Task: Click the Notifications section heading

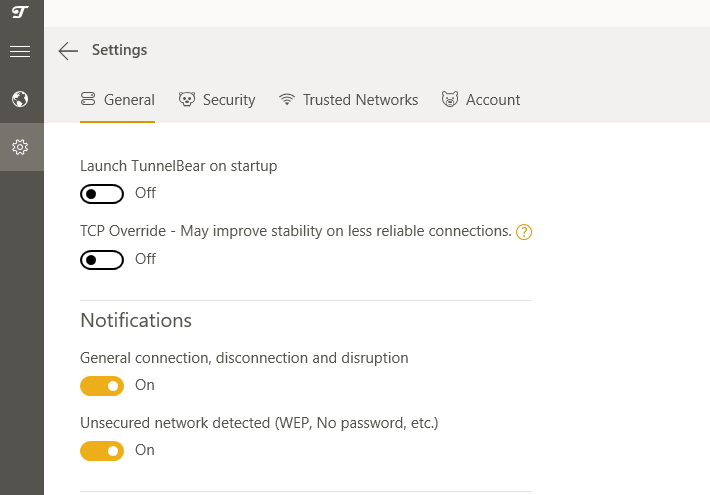Action: pos(136,320)
